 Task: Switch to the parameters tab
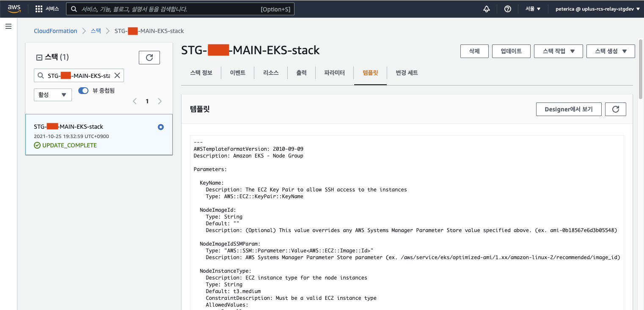point(334,73)
